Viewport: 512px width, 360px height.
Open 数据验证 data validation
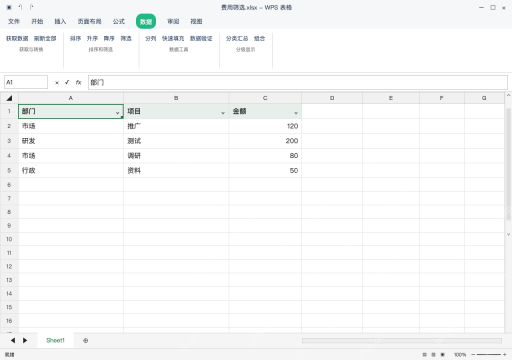[x=201, y=38]
